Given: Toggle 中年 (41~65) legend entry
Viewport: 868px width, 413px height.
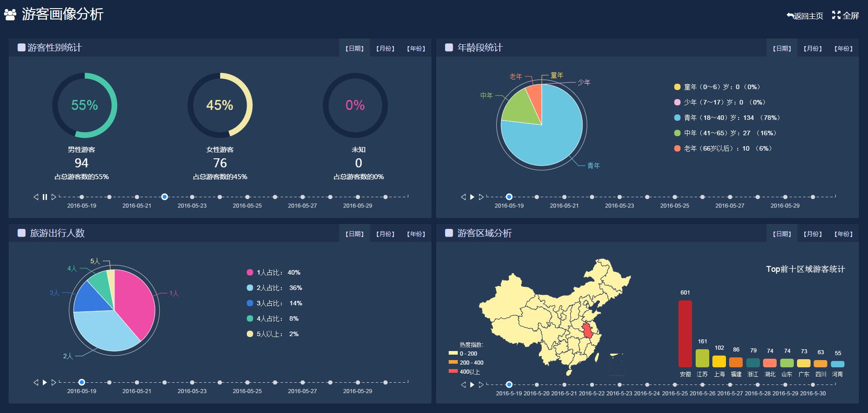Looking at the screenshot, I should (677, 133).
